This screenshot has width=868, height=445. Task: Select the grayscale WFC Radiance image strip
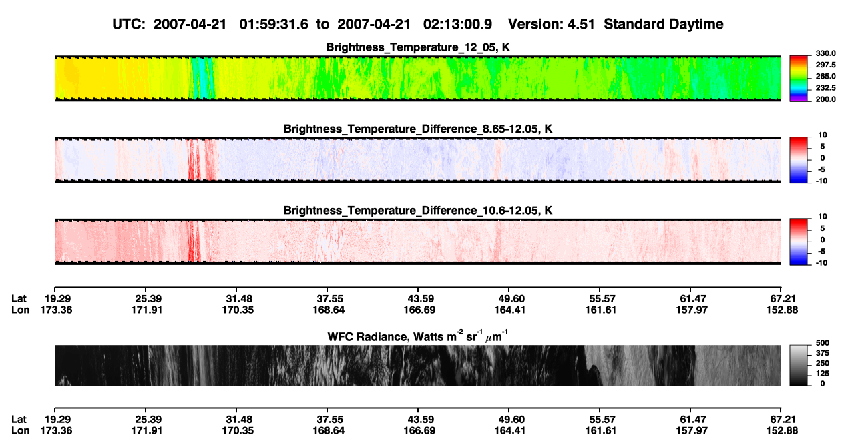[x=417, y=365]
